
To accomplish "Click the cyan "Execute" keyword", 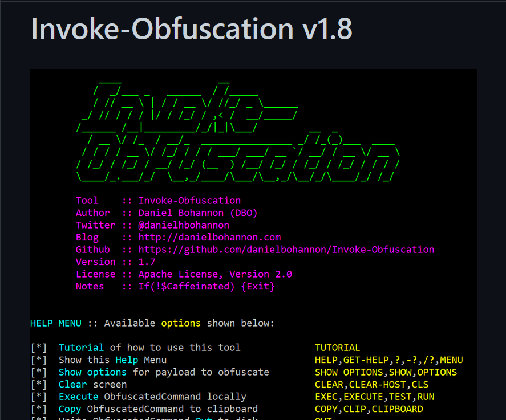I will 78,397.
